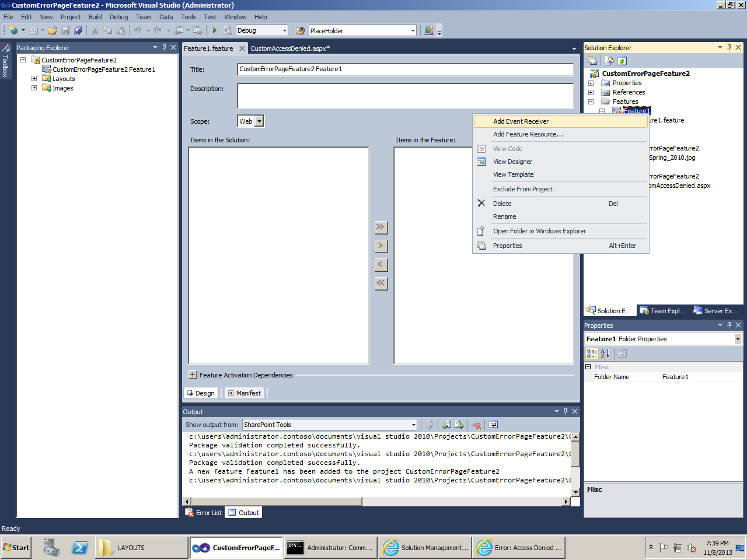Image resolution: width=747 pixels, height=560 pixels.
Task: Open the Scope Web dropdown
Action: [x=259, y=121]
